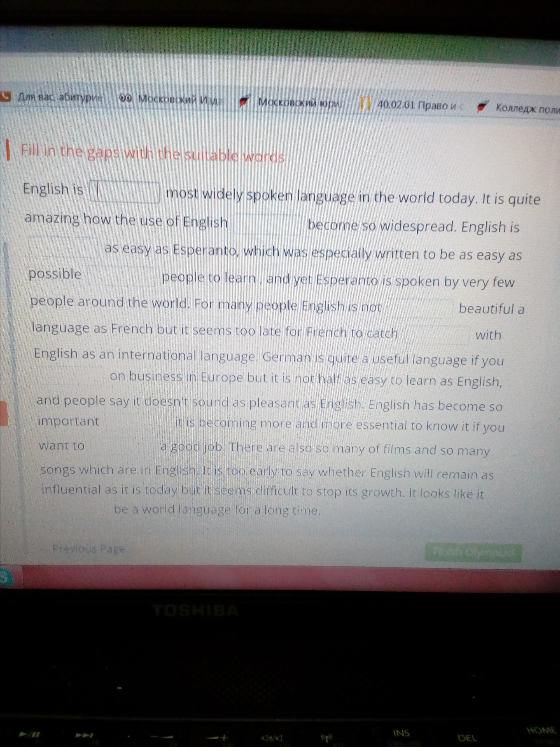This screenshot has height=747, width=560.
Task: Focus the gap after 'English is'
Action: (125, 192)
